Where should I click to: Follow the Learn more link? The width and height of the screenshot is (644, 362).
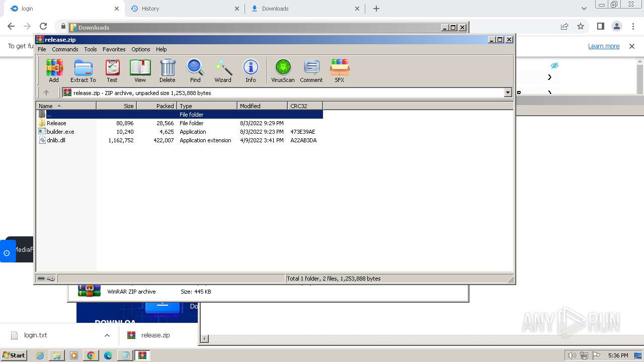coord(604,46)
